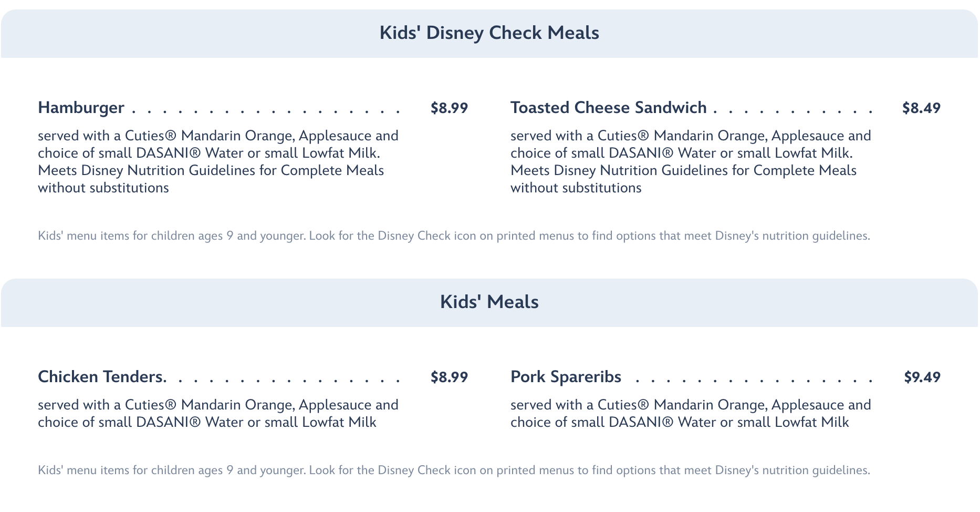The height and width of the screenshot is (512, 980).
Task: Click the Pork Spareribs item name
Action: point(566,377)
